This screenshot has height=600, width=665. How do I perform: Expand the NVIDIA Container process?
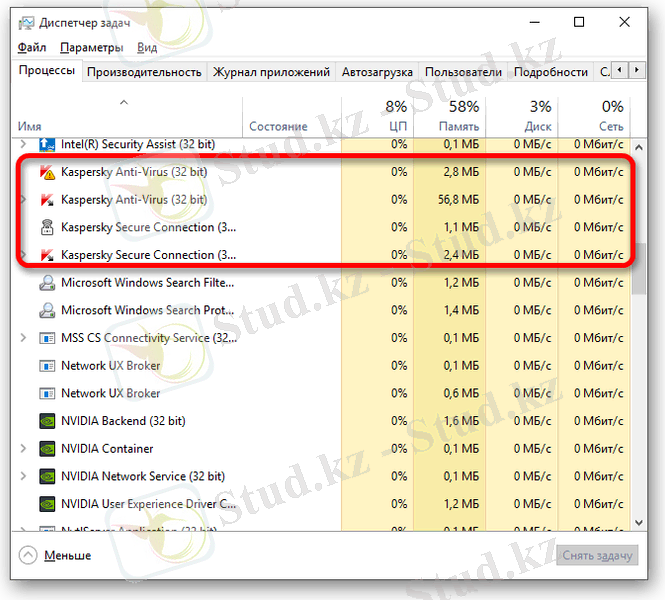click(23, 449)
